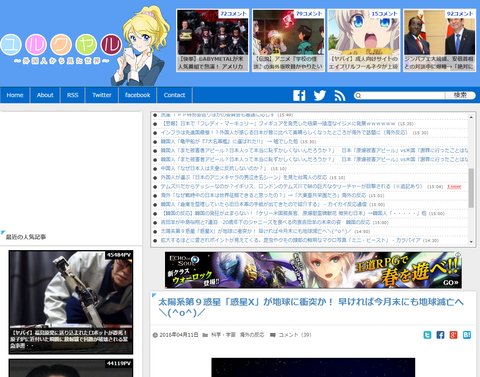Screen dimensions: 480x377
Task: Share article via the Google+ share icon
Action: [453, 335]
